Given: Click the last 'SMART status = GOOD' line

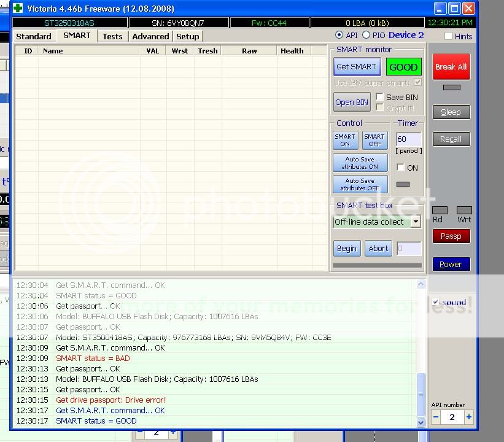Looking at the screenshot, I should 96,421.
